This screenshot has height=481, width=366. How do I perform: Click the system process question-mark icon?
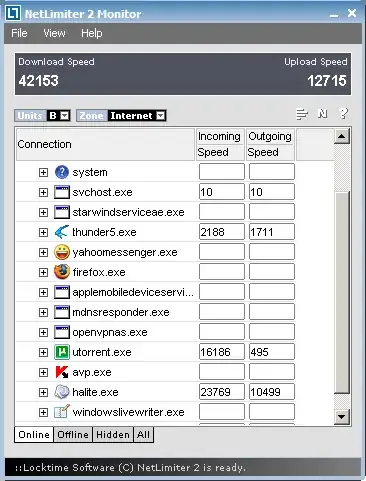62,172
